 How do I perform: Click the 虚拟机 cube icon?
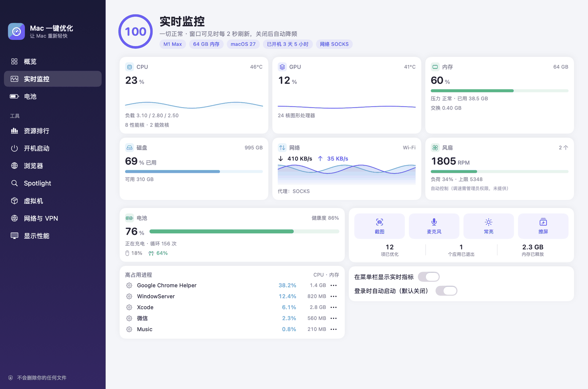coord(14,201)
